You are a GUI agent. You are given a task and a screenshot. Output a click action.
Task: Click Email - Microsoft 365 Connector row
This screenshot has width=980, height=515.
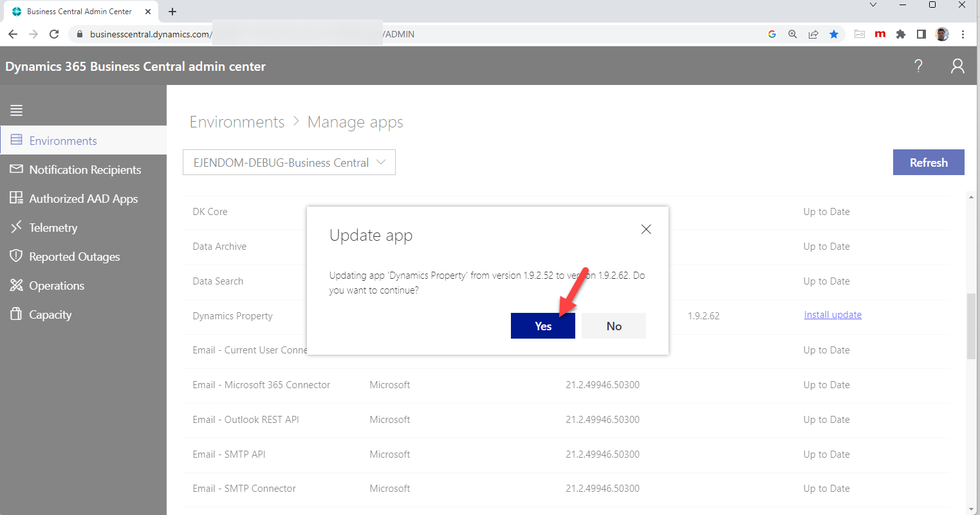566,385
